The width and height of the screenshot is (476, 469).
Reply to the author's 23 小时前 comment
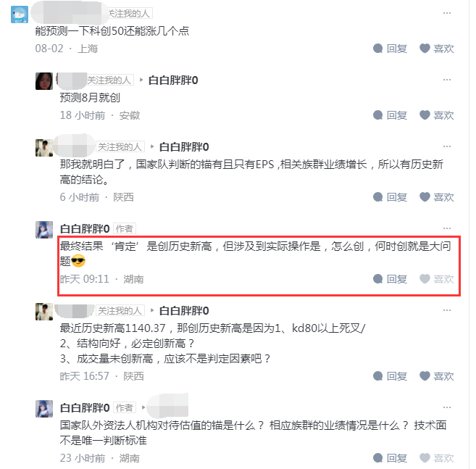[390, 457]
